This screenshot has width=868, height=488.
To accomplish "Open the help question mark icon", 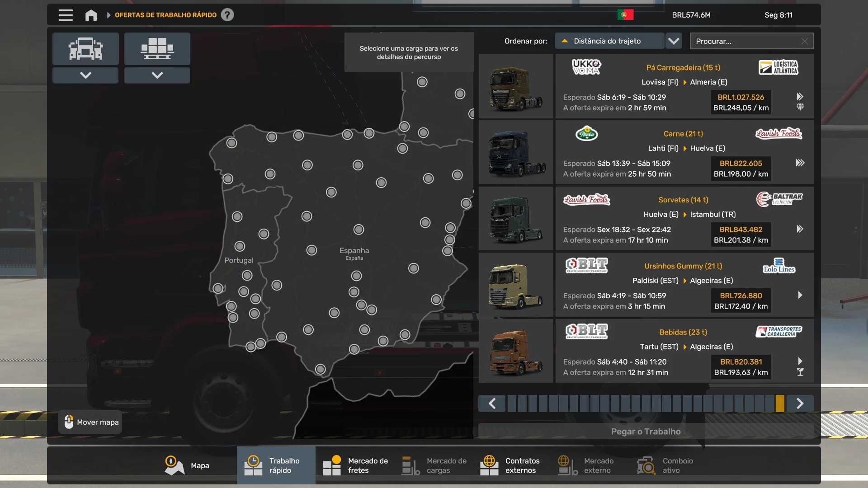I will (x=227, y=15).
